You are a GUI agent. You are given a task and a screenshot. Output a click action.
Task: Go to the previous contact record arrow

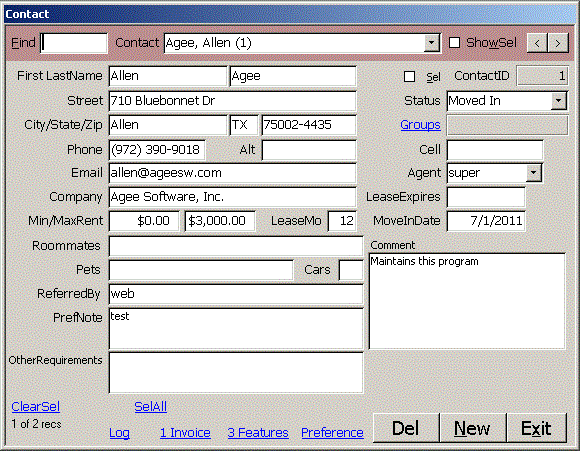(x=537, y=43)
